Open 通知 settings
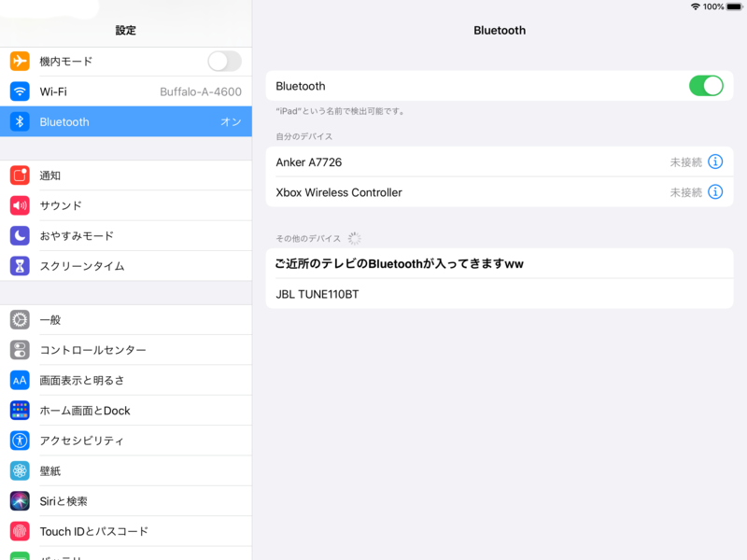747x560 pixels. click(x=126, y=175)
